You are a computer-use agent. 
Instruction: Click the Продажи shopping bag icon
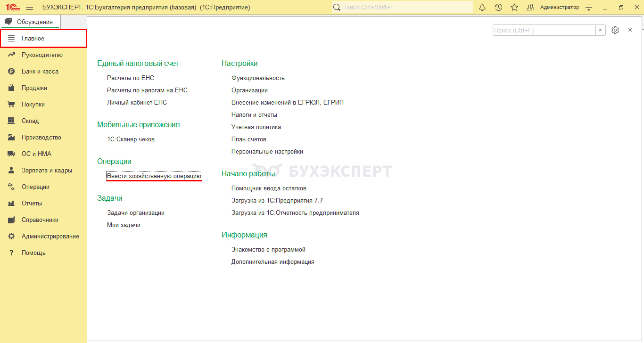(12, 88)
